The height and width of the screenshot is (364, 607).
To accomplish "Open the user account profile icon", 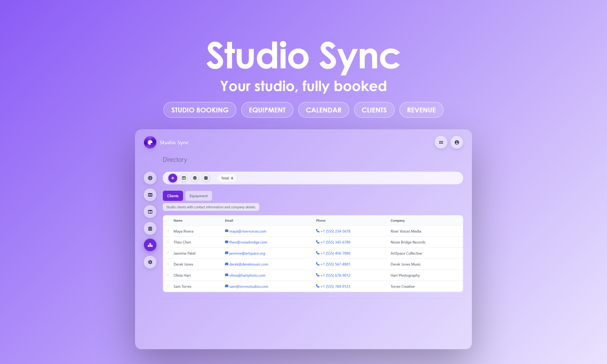I will click(457, 142).
